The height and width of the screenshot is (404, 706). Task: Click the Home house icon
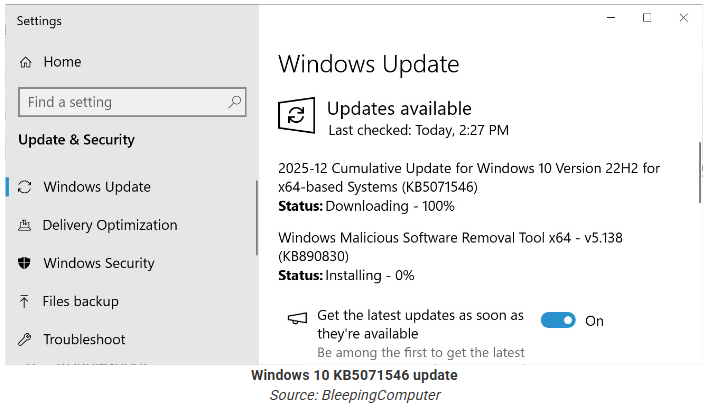pos(25,62)
